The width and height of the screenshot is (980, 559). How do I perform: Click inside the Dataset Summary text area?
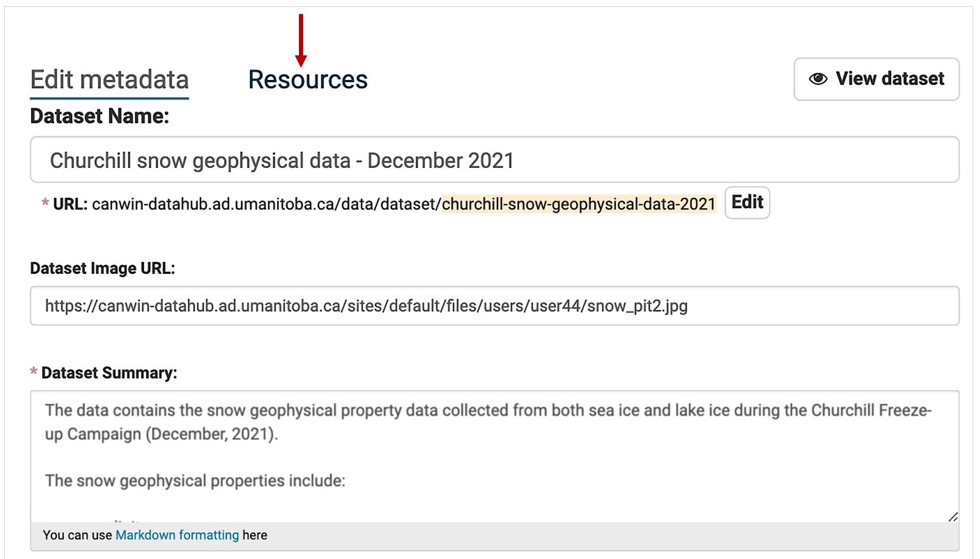pos(494,456)
